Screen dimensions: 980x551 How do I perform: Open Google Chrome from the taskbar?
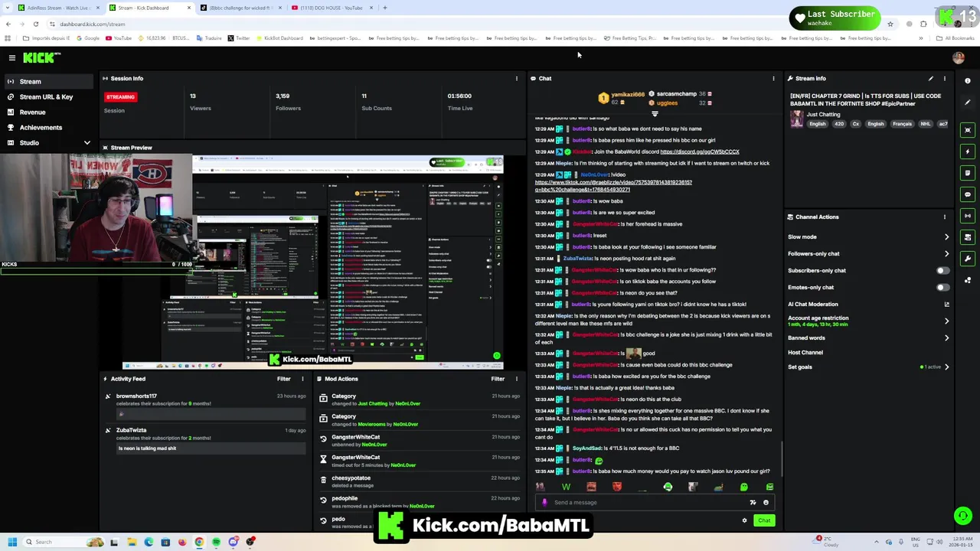199,542
